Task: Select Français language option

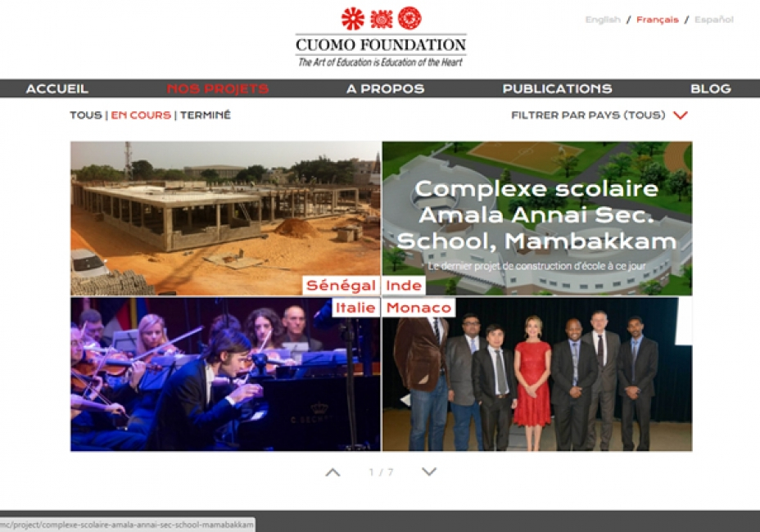Action: 658,20
